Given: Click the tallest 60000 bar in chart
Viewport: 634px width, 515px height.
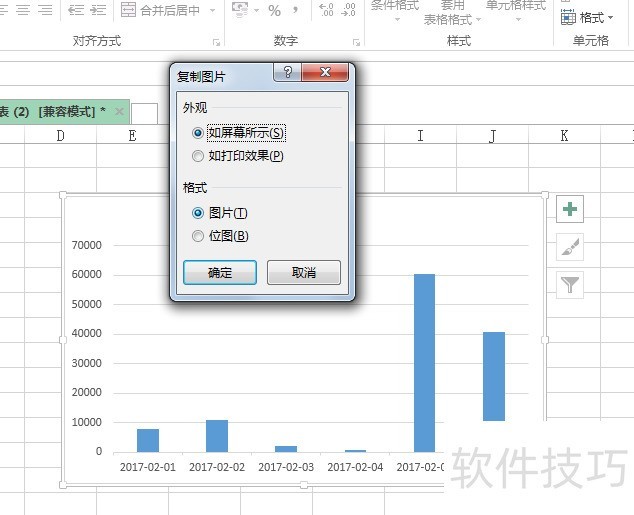Looking at the screenshot, I should pyautogui.click(x=425, y=363).
